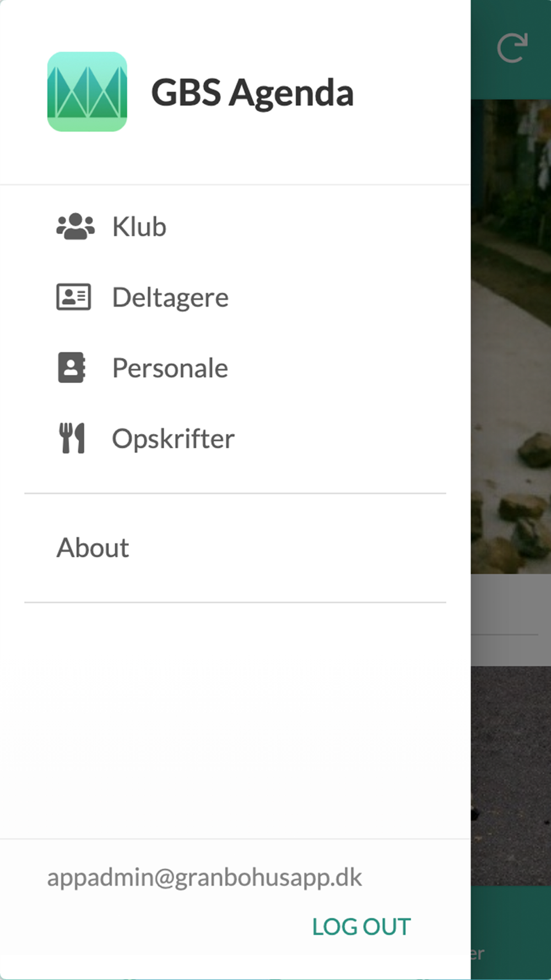This screenshot has height=980, width=551.
Task: Click the appadmin@granbohusapp.dk account email
Action: (204, 877)
